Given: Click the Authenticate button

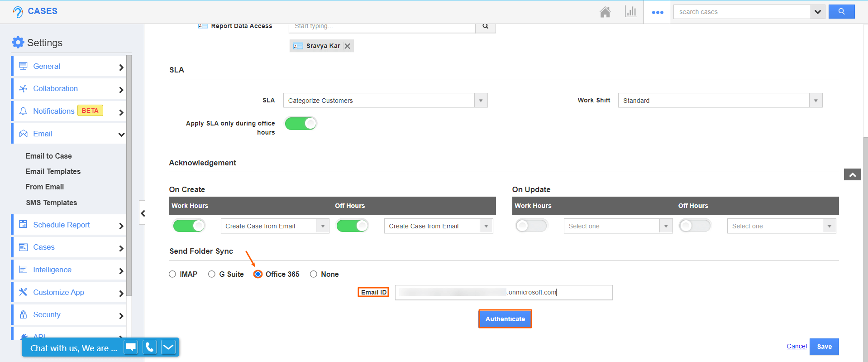Looking at the screenshot, I should 505,319.
